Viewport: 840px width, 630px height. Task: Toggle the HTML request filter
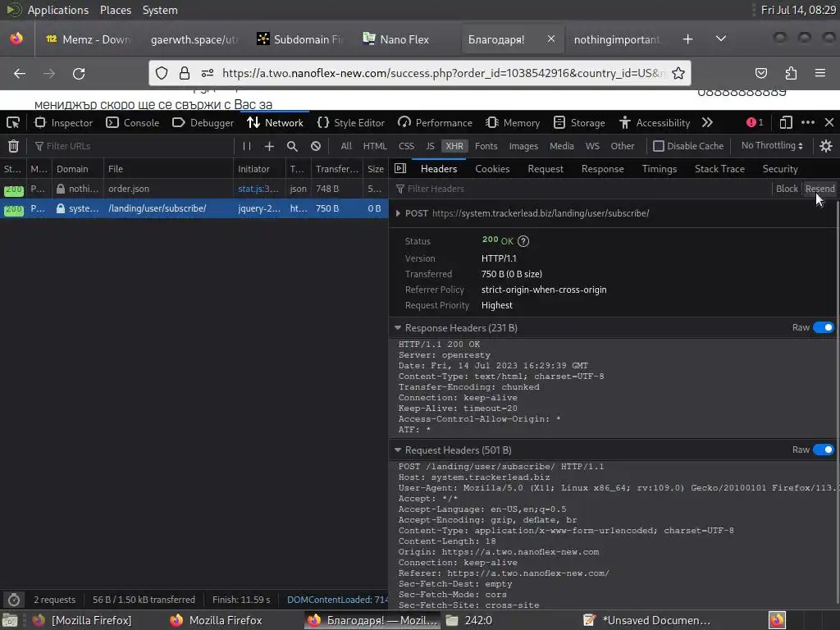point(374,146)
